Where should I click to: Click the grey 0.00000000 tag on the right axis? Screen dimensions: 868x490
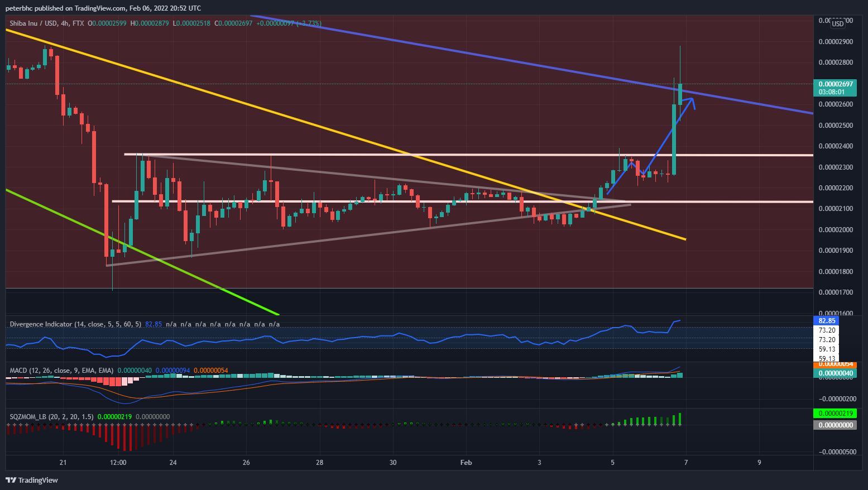pyautogui.click(x=836, y=425)
